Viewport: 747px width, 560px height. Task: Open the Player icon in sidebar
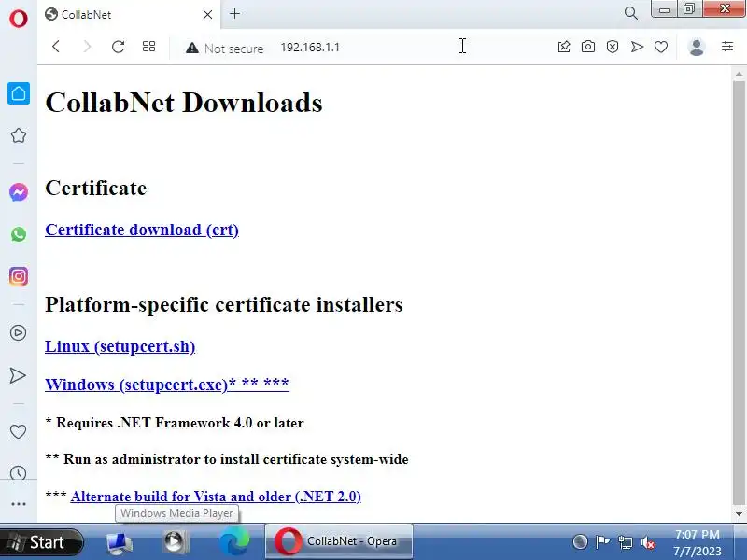[18, 332]
